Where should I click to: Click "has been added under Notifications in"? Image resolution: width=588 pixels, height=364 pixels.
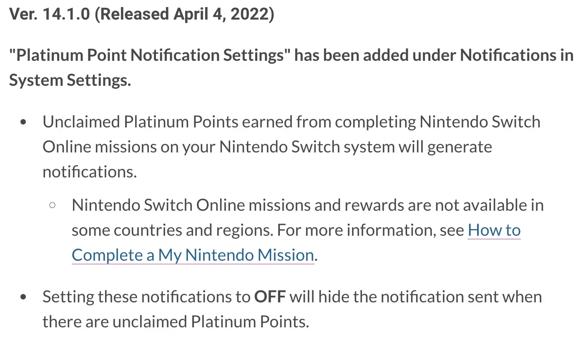point(434,55)
